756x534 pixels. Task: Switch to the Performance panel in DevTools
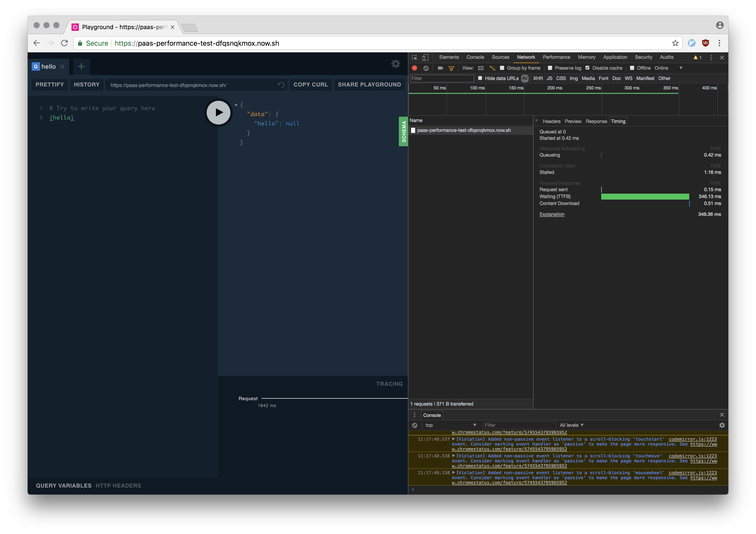(556, 57)
